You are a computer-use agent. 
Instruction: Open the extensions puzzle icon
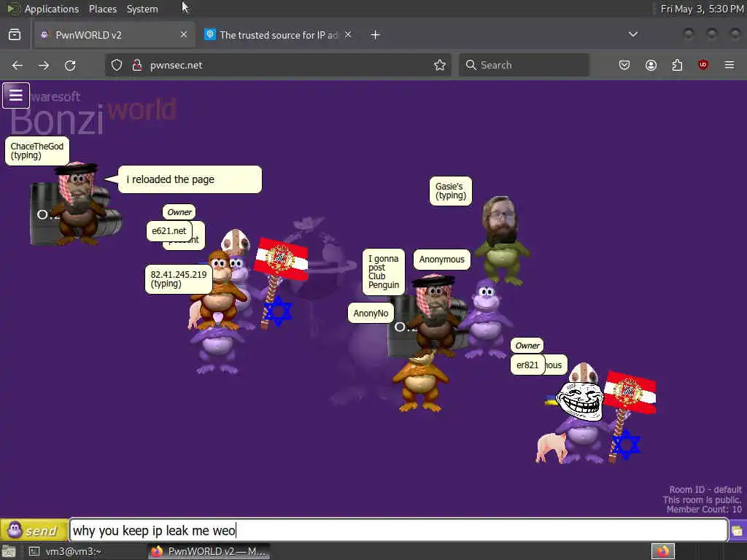(677, 65)
